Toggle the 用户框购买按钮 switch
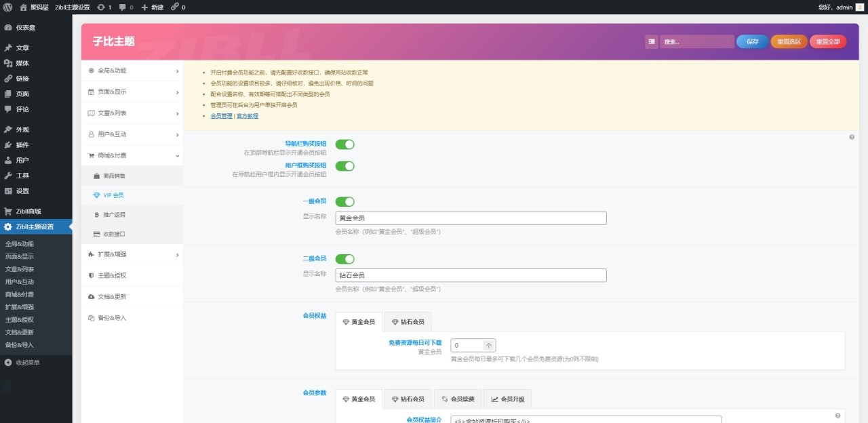868x423 pixels. pyautogui.click(x=344, y=166)
